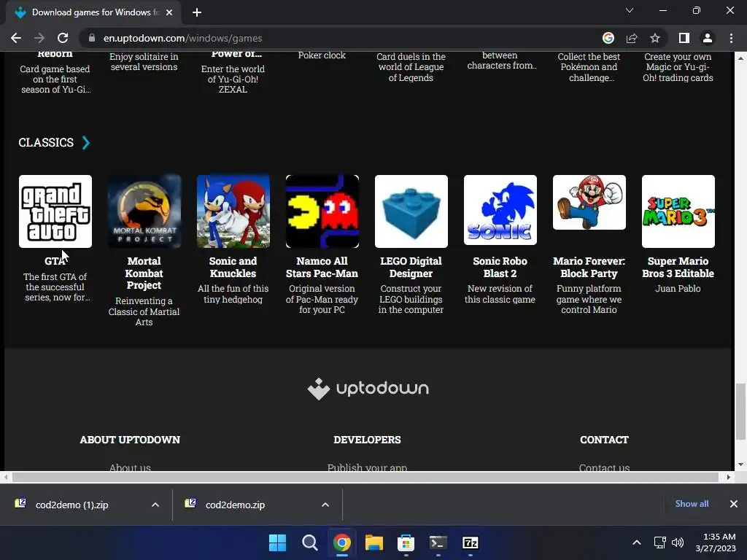Open the CLASSICS category heading
This screenshot has width=747, height=560.
pos(46,142)
